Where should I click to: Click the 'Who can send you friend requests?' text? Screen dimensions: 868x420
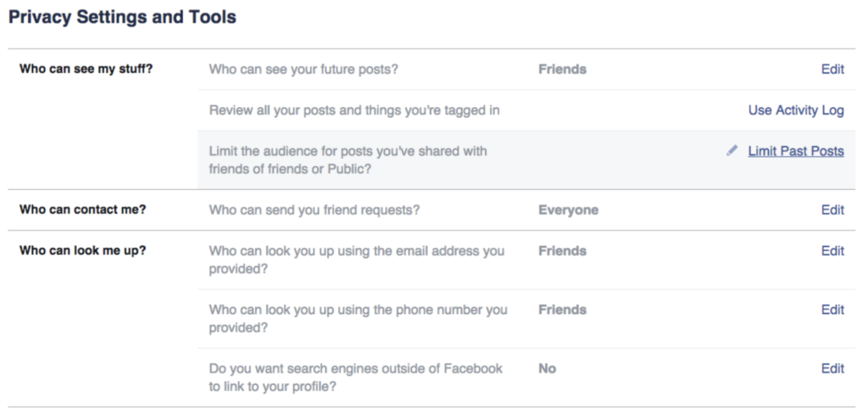(x=314, y=210)
